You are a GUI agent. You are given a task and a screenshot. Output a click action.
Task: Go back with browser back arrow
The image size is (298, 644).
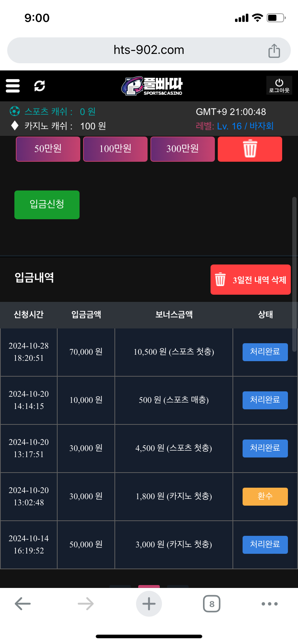point(23,604)
